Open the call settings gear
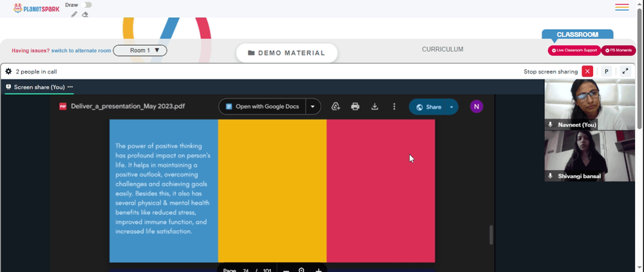 coord(8,72)
